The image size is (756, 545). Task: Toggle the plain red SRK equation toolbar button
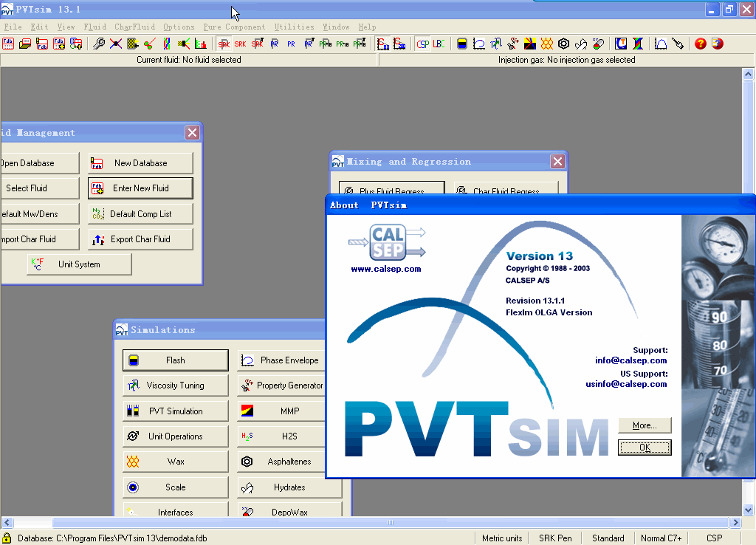[x=240, y=44]
